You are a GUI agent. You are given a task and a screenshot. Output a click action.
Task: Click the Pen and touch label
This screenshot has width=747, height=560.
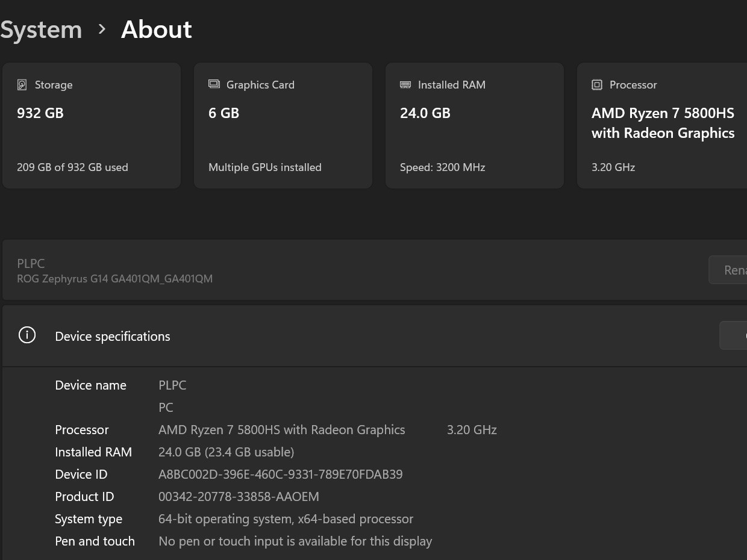click(x=95, y=541)
